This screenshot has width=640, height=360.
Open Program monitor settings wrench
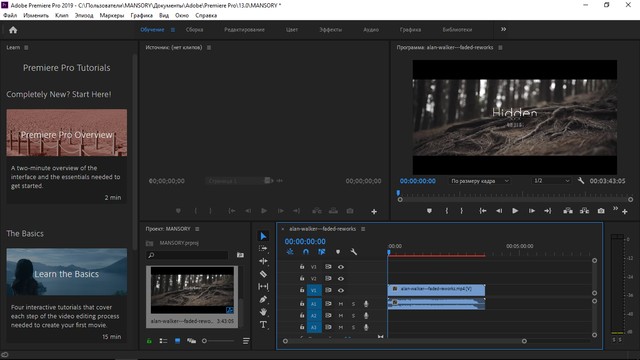pos(581,180)
